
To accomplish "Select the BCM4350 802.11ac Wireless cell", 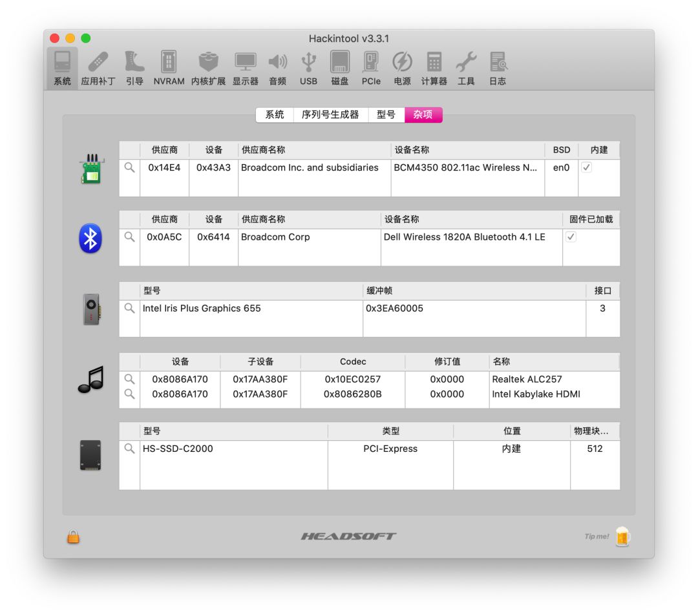I will coord(467,167).
